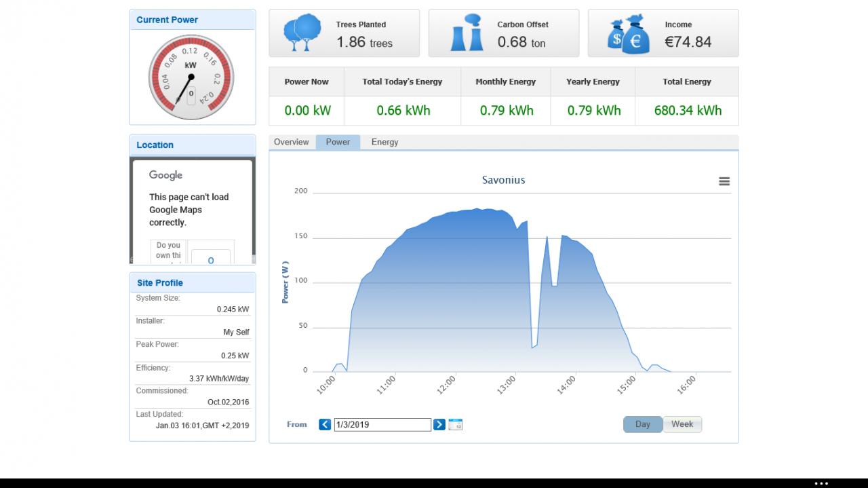Click the Total Energy value 680.34 kWh
This screenshot has height=488, width=868.
[688, 110]
